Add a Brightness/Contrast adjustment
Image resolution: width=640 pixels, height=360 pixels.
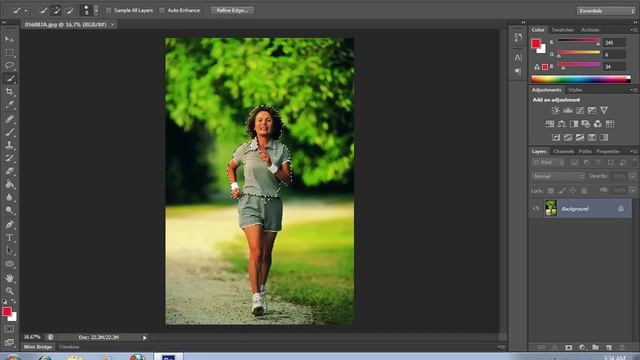[556, 110]
